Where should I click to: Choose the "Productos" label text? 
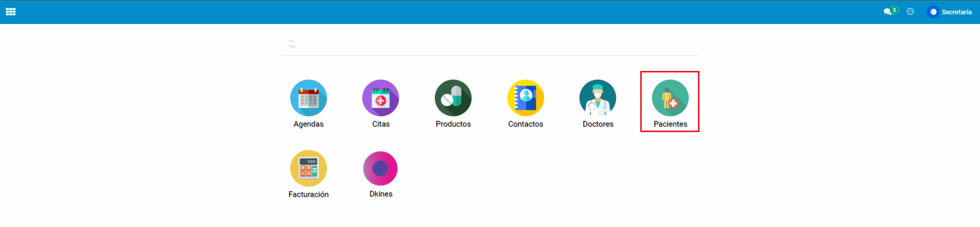(453, 124)
